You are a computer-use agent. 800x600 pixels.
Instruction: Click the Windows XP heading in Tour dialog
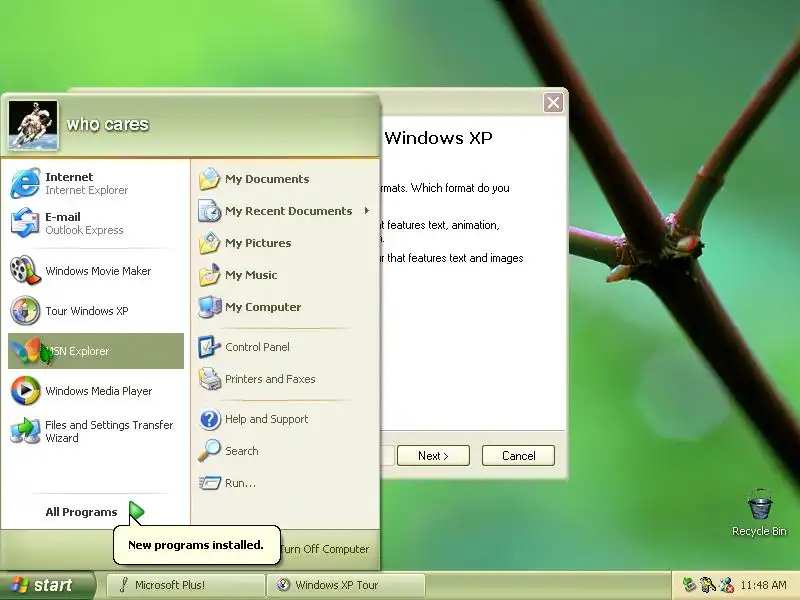click(x=438, y=138)
